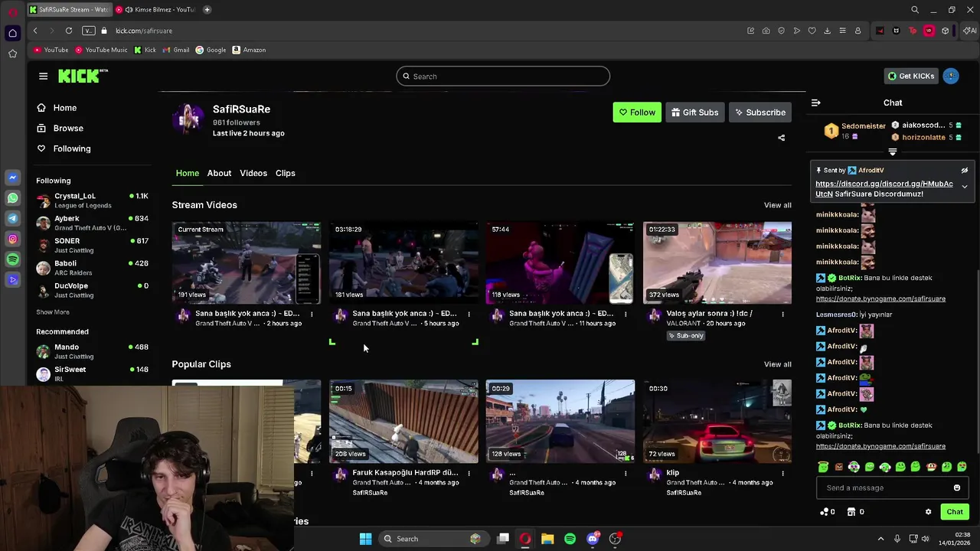Select the mushroom emote in quick emotes

pyautogui.click(x=931, y=467)
